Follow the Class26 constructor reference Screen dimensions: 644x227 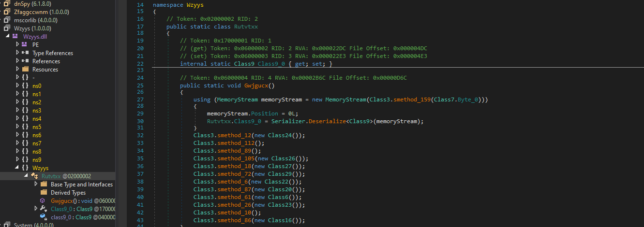[x=285, y=158]
